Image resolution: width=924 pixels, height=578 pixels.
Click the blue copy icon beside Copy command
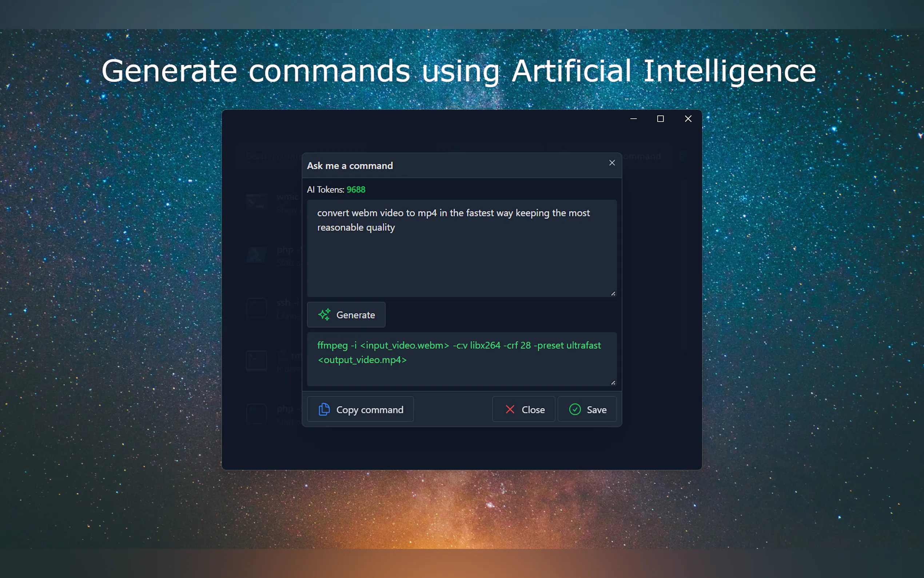324,409
